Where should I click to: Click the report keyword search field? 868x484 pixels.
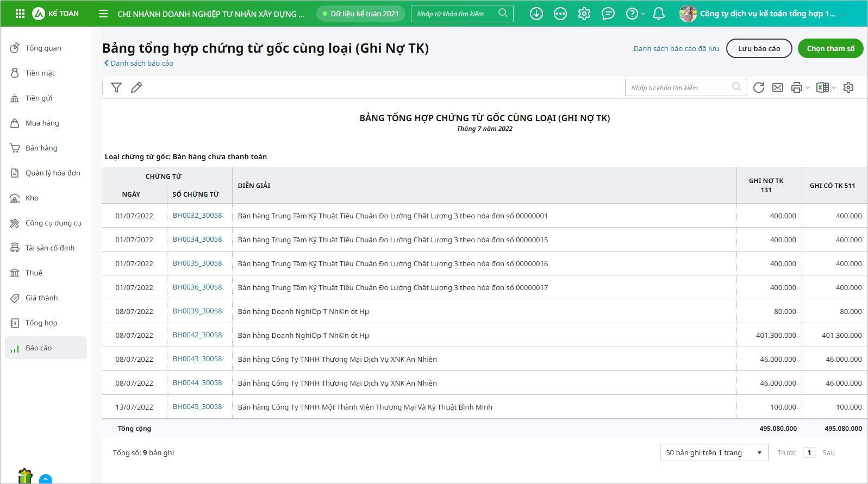coord(679,87)
